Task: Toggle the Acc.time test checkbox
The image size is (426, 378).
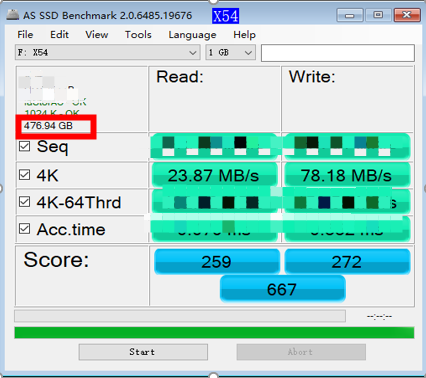Action: [x=24, y=229]
